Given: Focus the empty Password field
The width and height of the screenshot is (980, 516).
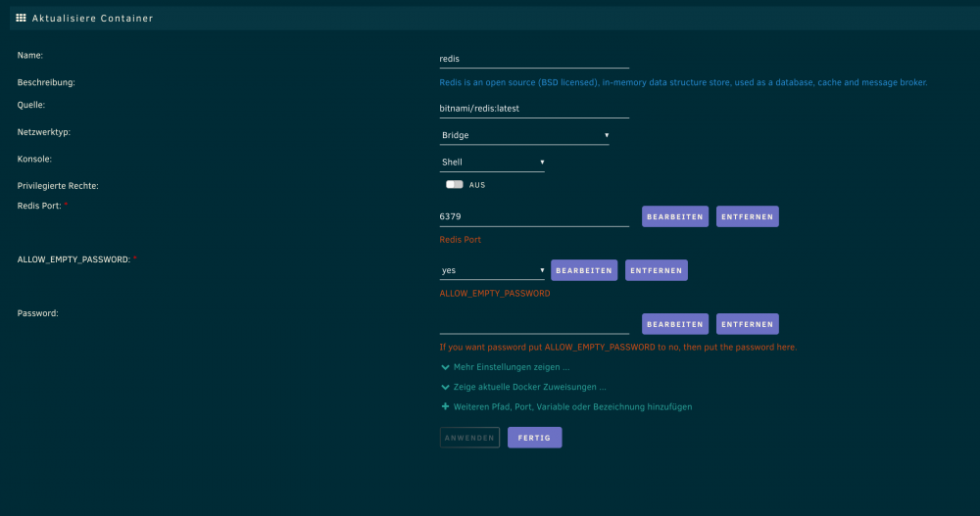Looking at the screenshot, I should (534, 324).
